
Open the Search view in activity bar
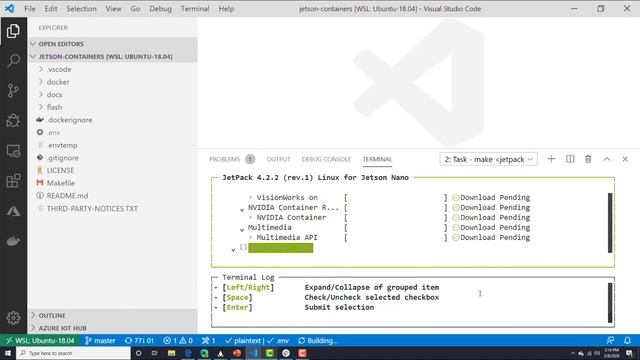click(x=13, y=61)
